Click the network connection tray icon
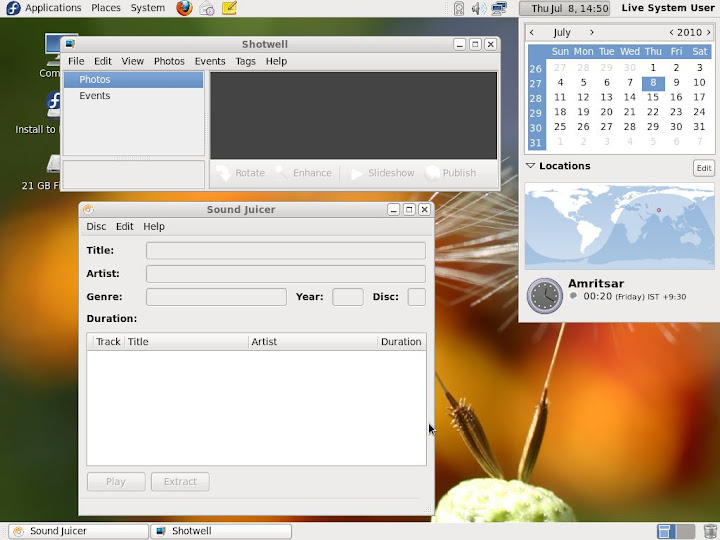The image size is (720, 540). 499,8
